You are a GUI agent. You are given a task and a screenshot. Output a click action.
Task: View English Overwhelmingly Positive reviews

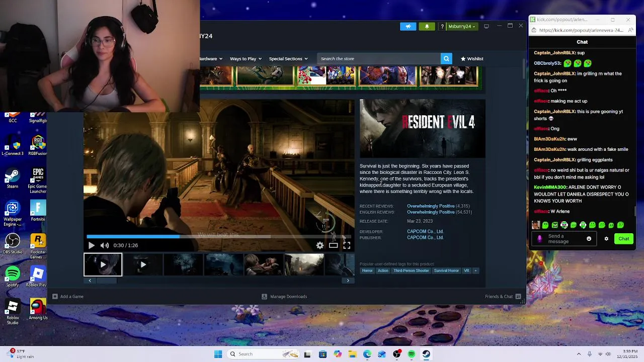(x=431, y=212)
